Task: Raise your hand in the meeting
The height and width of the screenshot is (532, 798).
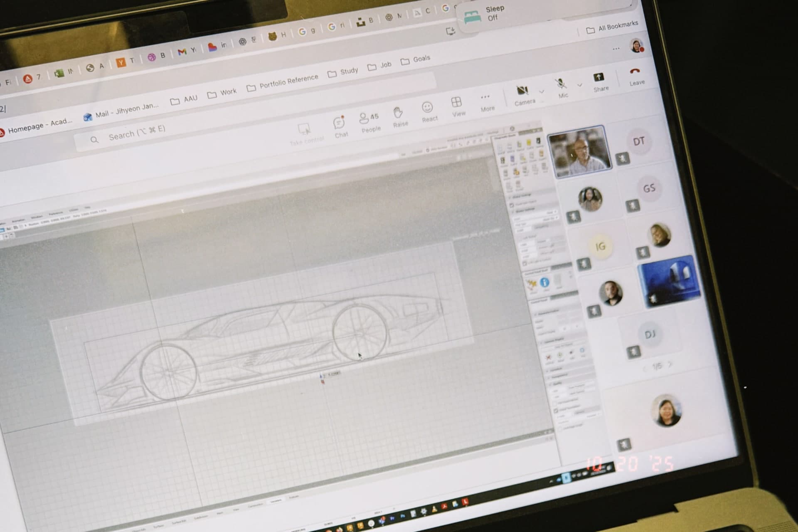Action: [x=399, y=117]
